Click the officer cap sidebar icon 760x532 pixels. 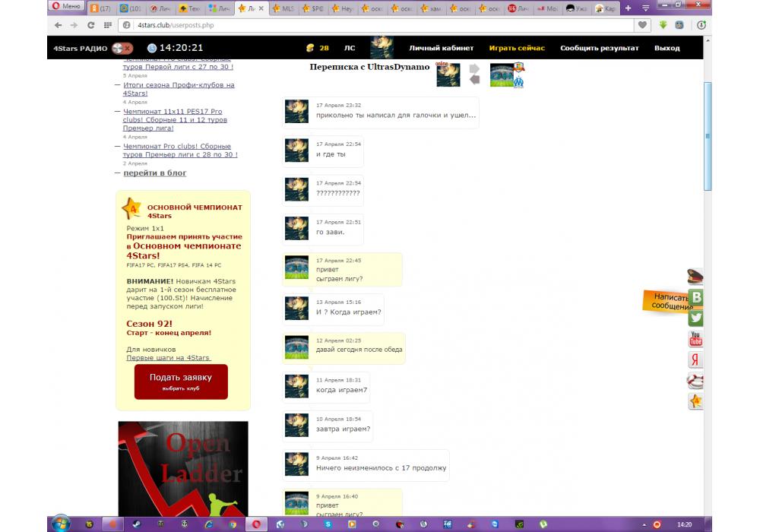click(x=695, y=277)
